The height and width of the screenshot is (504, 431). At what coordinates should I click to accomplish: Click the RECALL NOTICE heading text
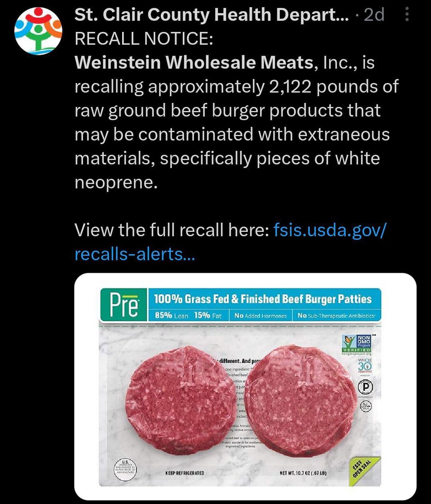[x=144, y=39]
